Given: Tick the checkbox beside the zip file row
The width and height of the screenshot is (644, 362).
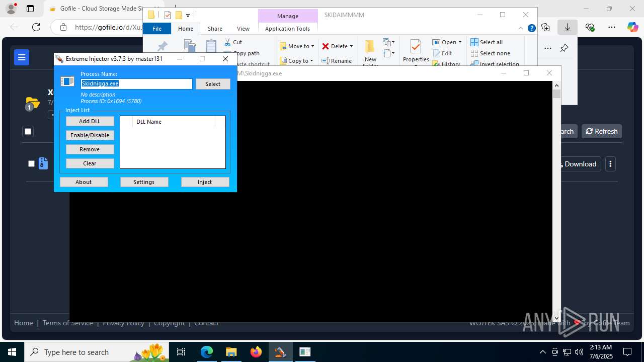Looking at the screenshot, I should [x=31, y=164].
